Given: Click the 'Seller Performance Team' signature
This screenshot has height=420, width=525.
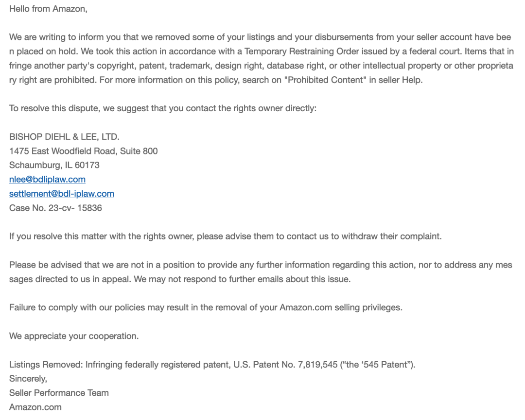Looking at the screenshot, I should 59,393.
